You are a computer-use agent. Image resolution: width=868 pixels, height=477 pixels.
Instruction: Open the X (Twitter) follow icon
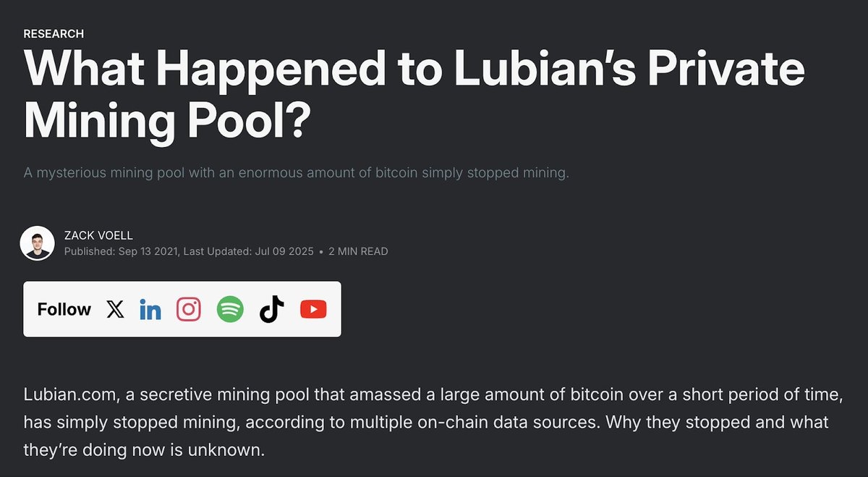115,310
